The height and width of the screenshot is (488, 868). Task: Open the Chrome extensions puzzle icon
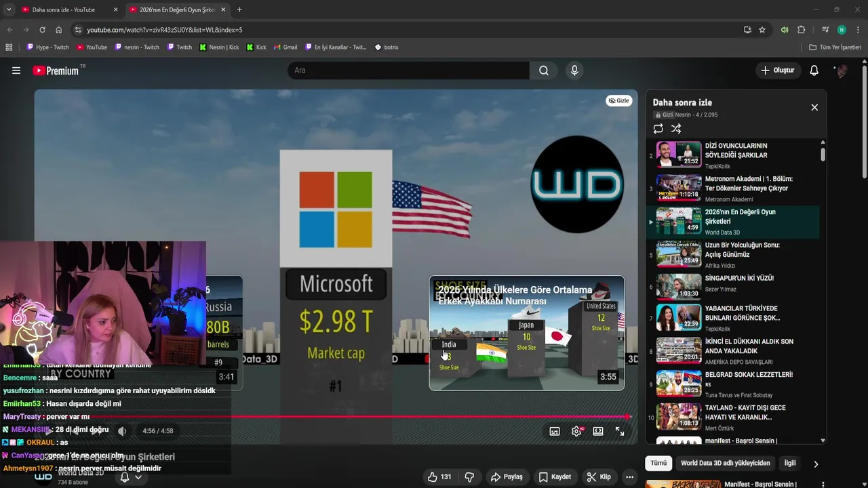click(x=802, y=30)
